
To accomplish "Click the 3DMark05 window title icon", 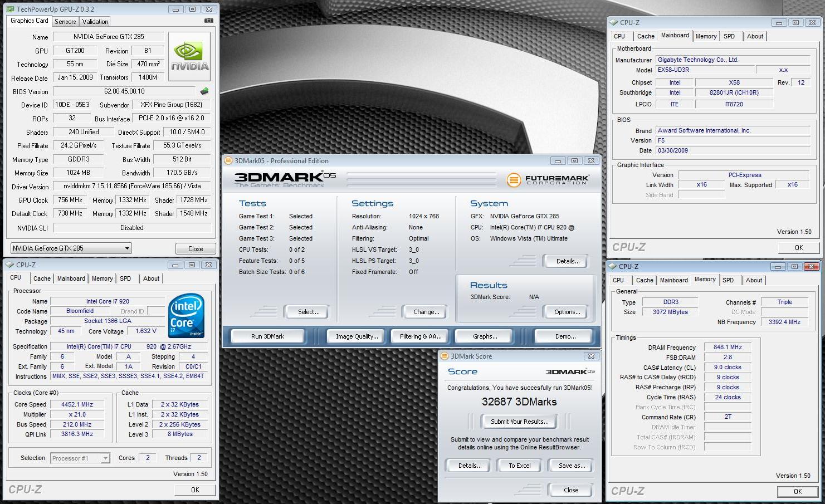I will [228, 161].
